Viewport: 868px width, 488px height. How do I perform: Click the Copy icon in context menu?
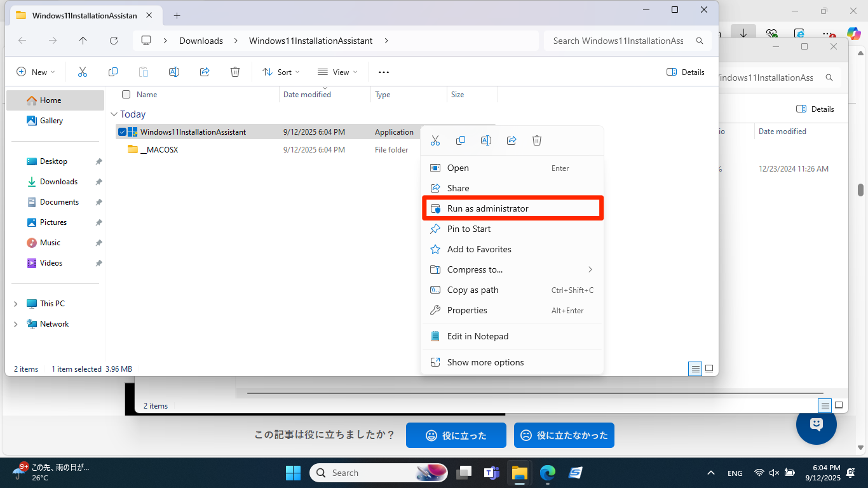click(x=461, y=140)
